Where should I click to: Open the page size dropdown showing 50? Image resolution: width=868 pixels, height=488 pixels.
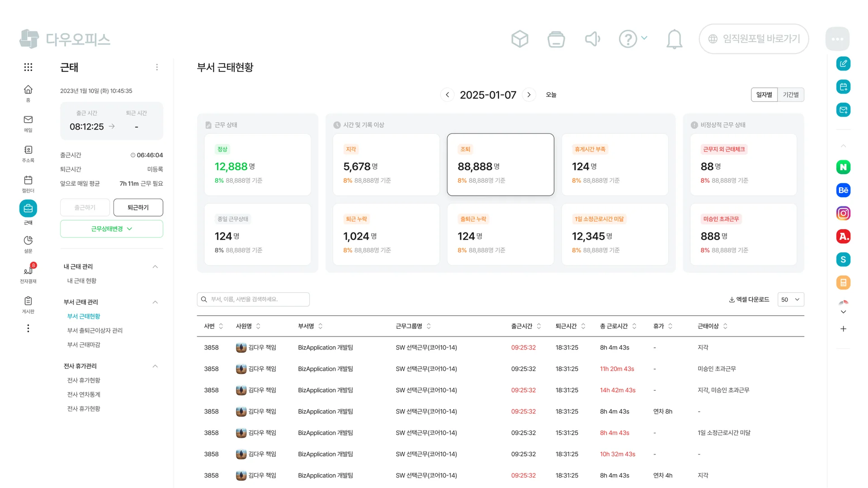[x=791, y=299]
